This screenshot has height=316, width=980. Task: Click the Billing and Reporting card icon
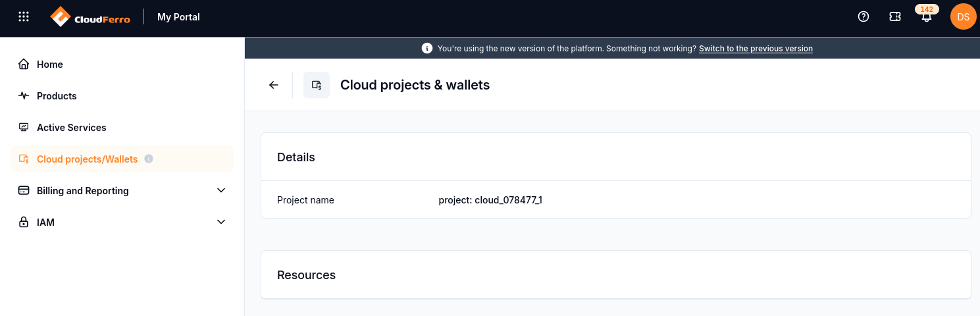pyautogui.click(x=24, y=190)
